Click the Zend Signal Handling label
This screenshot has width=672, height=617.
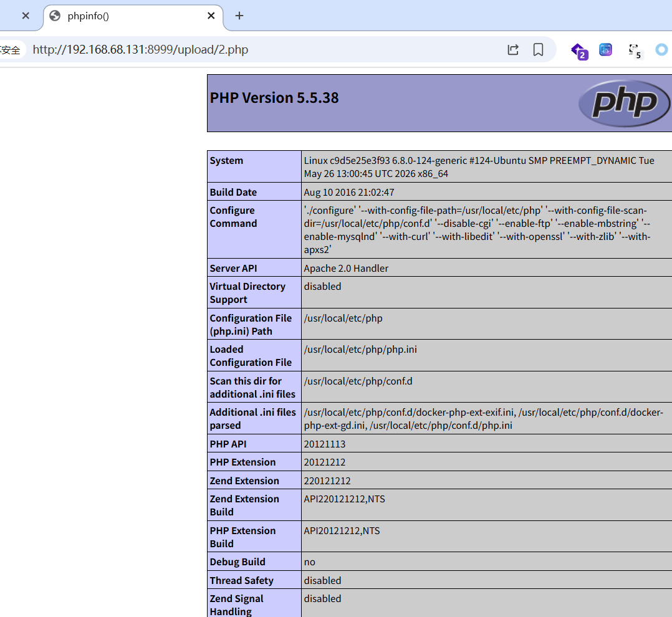(x=236, y=605)
